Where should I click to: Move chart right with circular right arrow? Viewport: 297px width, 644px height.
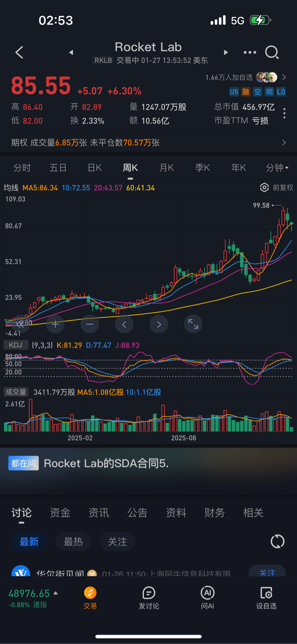coord(159,324)
